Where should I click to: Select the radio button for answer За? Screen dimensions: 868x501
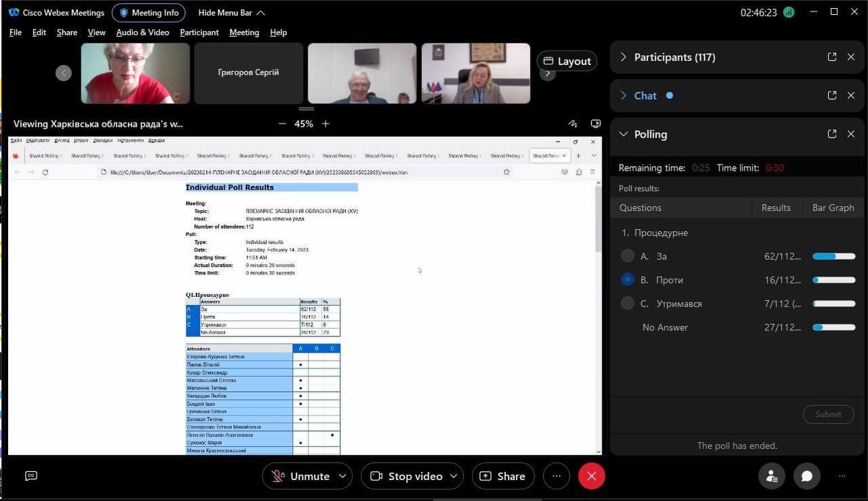(628, 256)
